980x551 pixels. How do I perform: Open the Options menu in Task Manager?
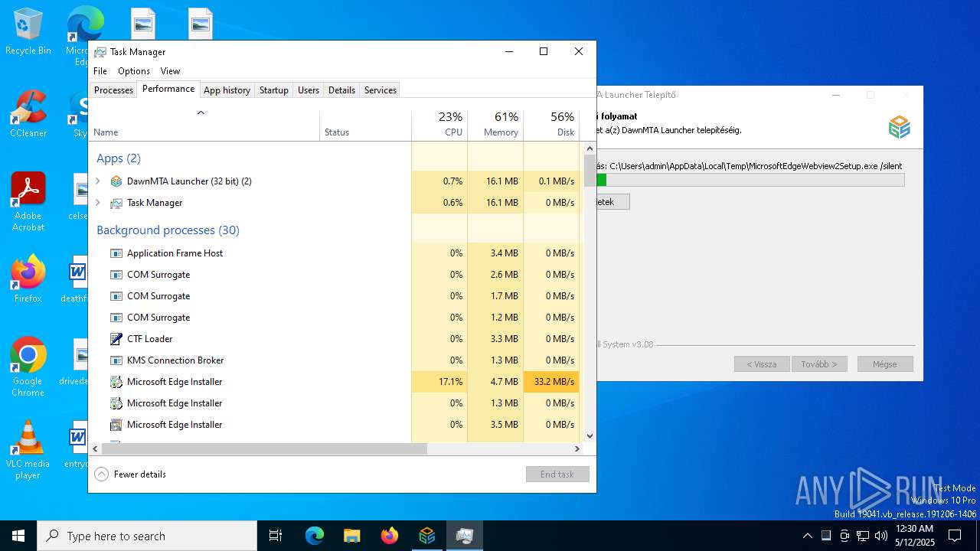click(133, 71)
